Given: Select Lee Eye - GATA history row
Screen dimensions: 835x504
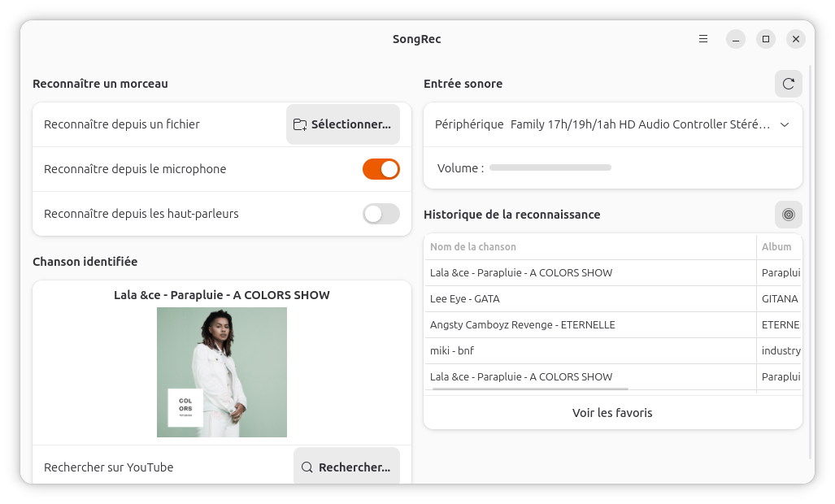Looking at the screenshot, I should tap(589, 298).
